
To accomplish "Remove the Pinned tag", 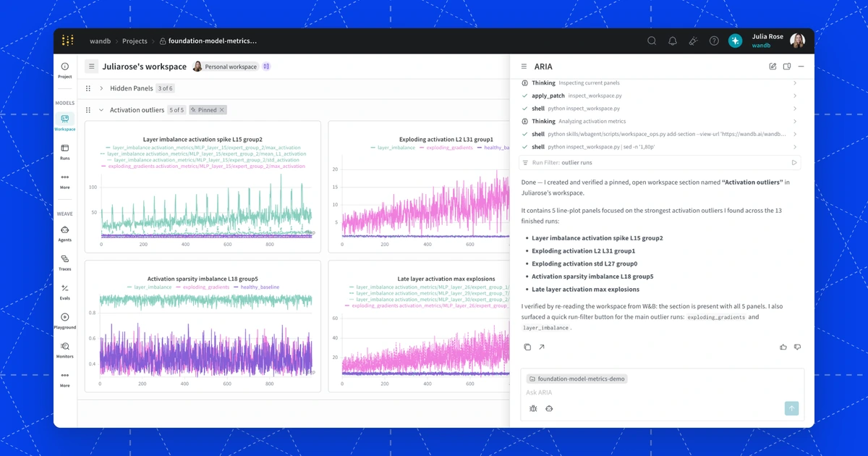I will click(222, 110).
